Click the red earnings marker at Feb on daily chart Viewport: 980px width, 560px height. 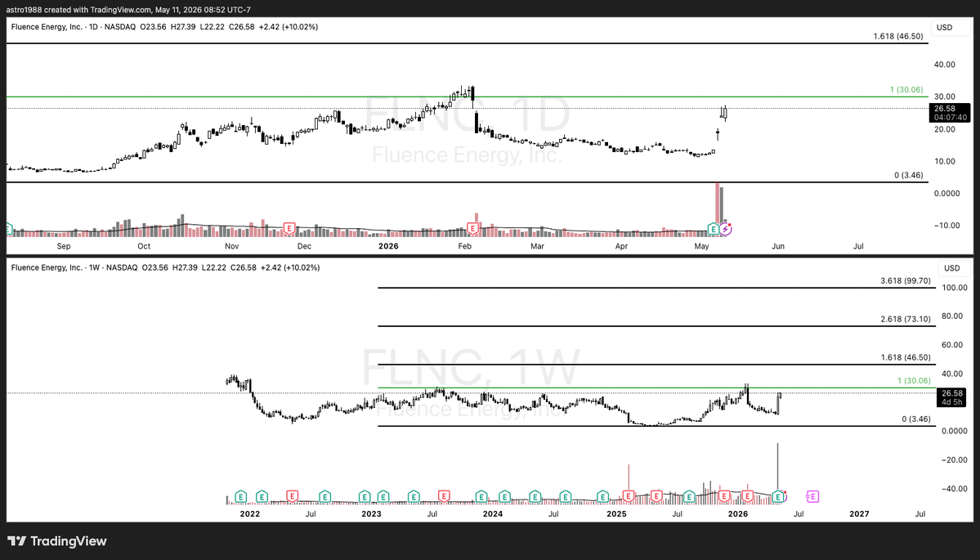[473, 229]
